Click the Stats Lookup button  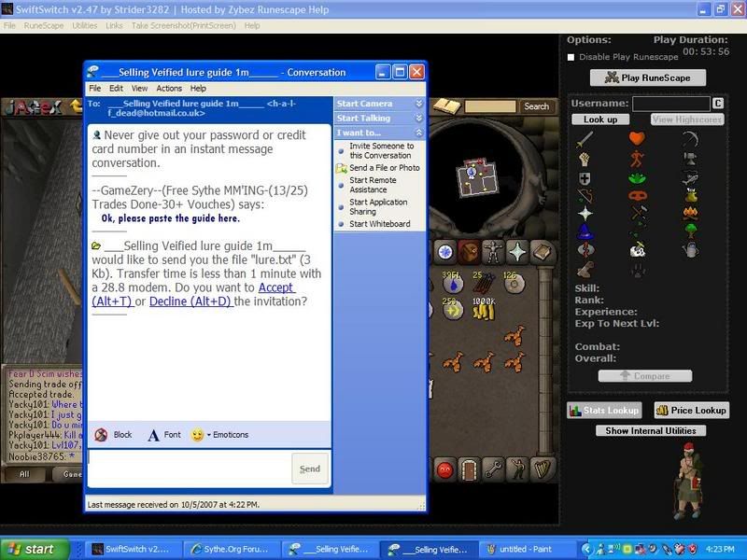coord(604,410)
